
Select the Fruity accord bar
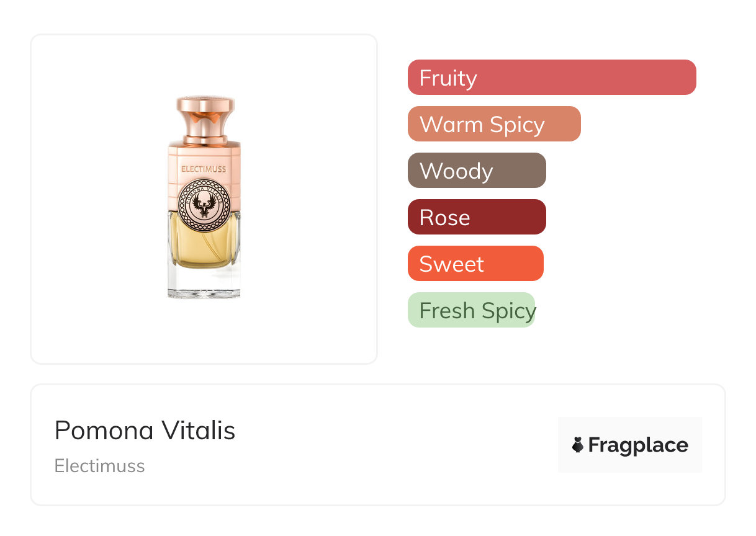[552, 78]
